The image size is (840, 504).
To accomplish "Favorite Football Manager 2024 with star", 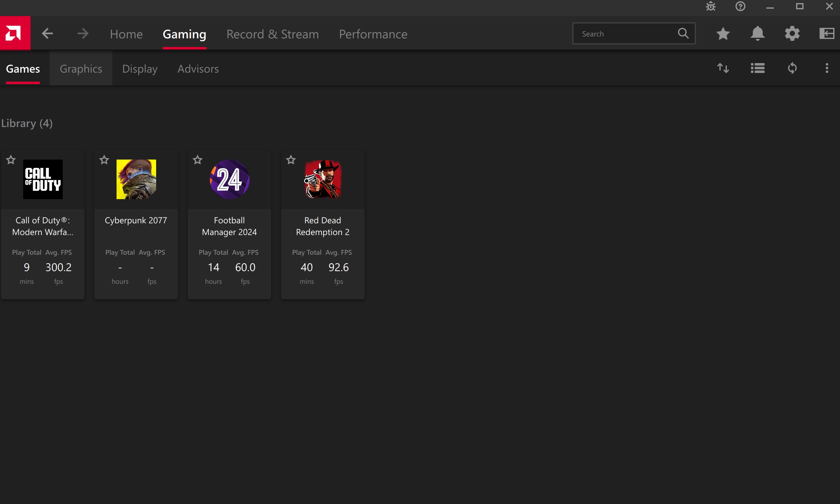I will 198,160.
